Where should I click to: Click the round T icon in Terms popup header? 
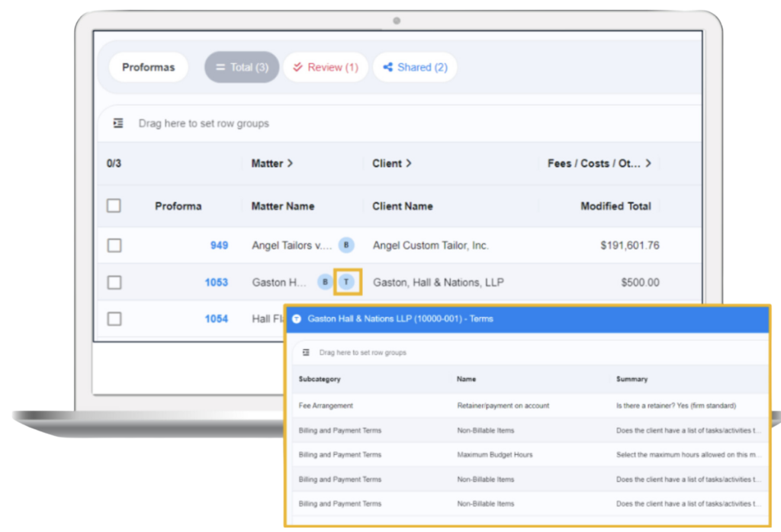297,319
